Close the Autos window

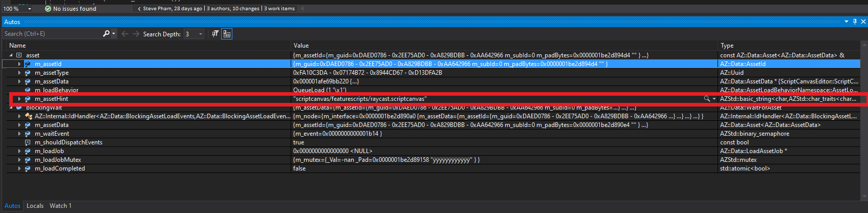(x=863, y=22)
